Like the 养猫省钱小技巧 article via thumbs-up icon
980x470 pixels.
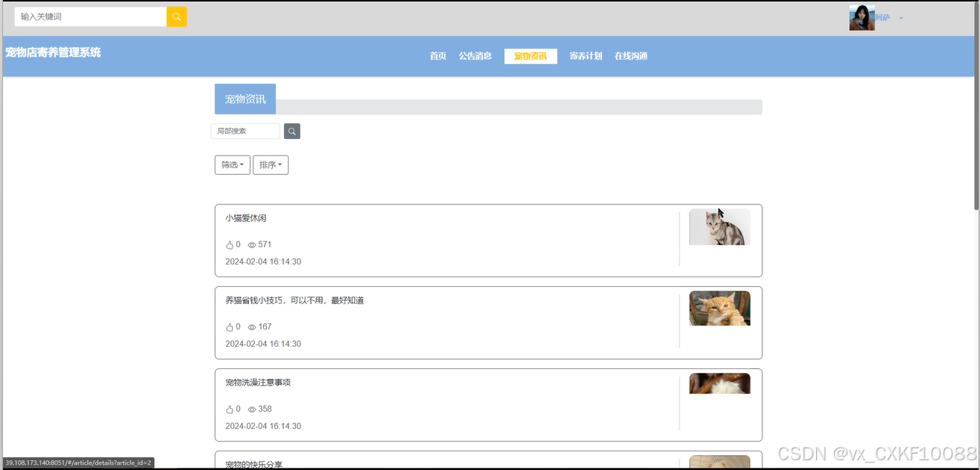230,327
